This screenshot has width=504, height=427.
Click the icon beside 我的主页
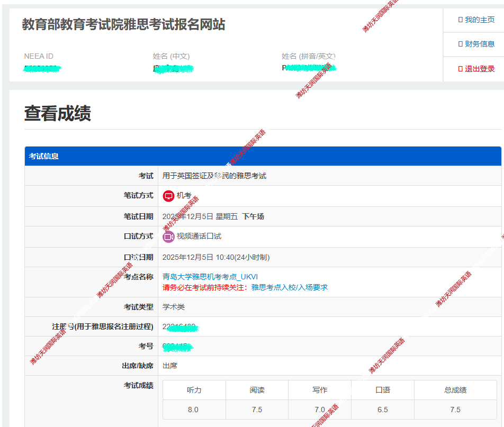tap(460, 20)
